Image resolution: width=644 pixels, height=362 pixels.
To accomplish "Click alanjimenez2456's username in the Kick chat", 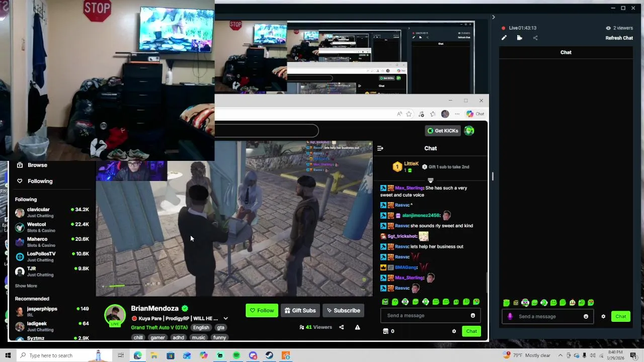I will point(421,216).
